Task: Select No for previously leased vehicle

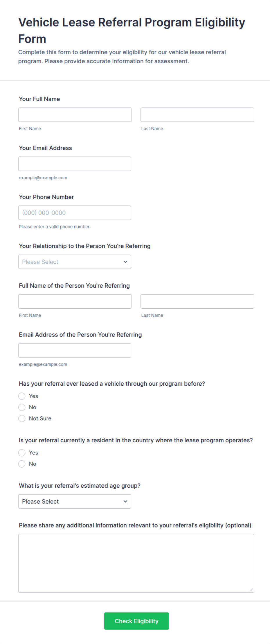Action: 22,407
